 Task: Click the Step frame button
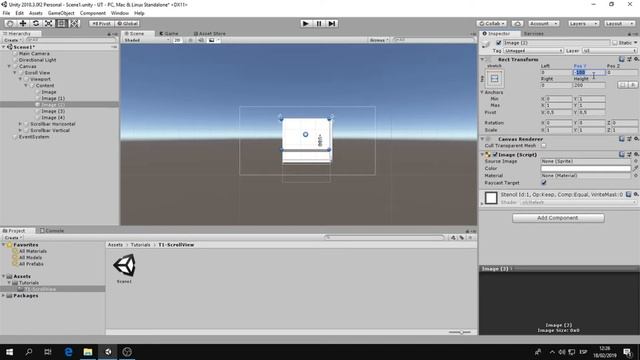click(x=332, y=24)
